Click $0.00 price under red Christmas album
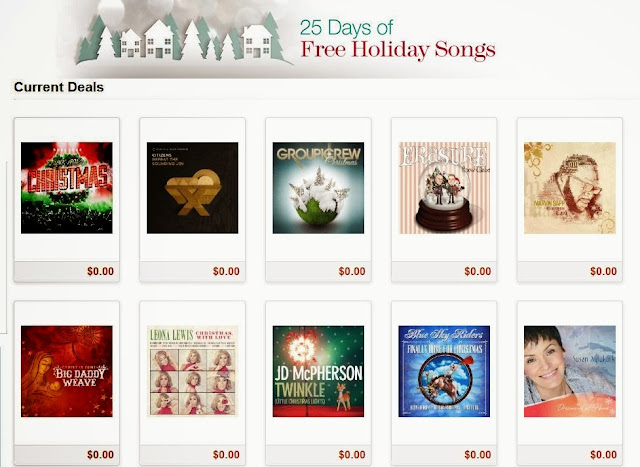This screenshot has height=467, width=640. 100,271
